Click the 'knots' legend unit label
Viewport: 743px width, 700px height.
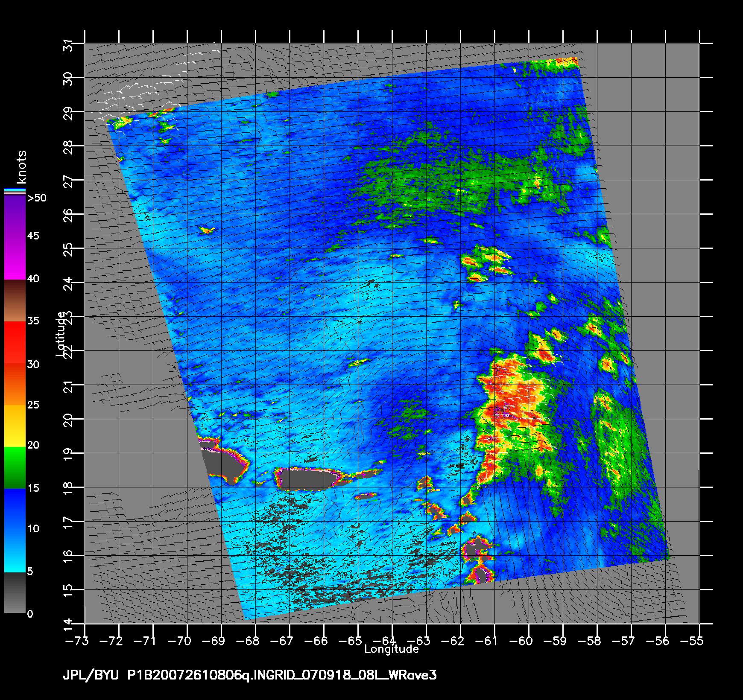coord(22,166)
